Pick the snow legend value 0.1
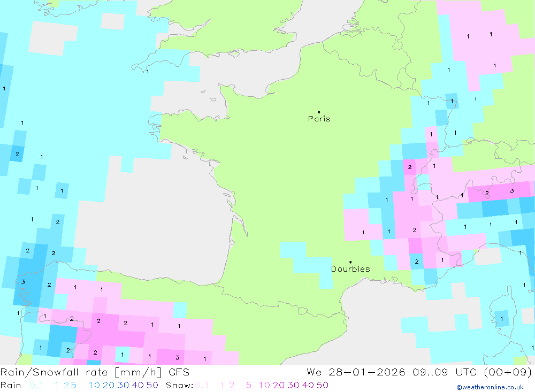Image resolution: width=535 pixels, height=392 pixels. [x=202, y=385]
